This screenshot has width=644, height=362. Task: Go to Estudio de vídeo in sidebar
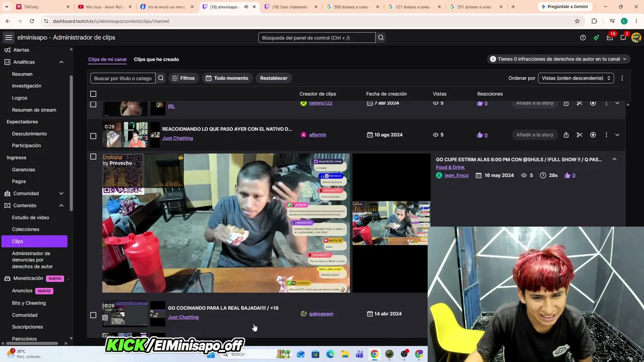(31, 218)
